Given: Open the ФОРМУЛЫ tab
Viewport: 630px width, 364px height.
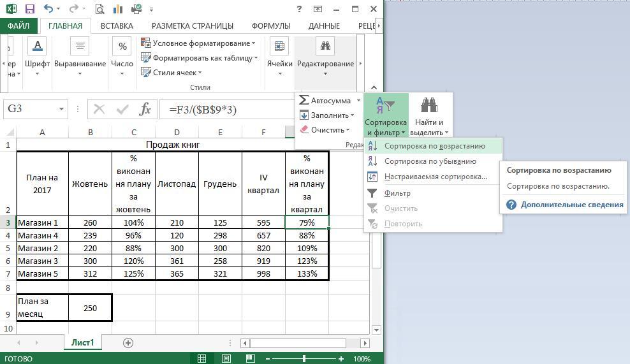Looking at the screenshot, I should click(x=271, y=25).
